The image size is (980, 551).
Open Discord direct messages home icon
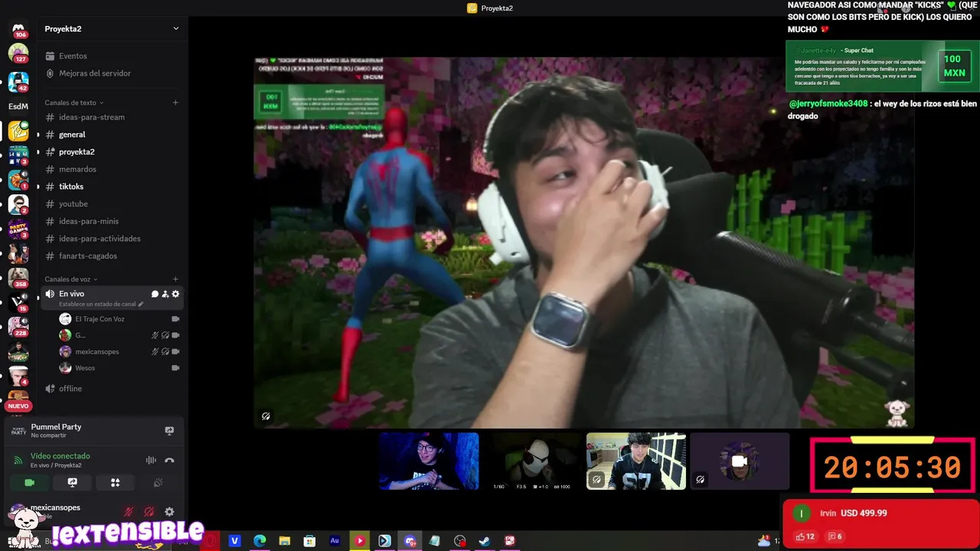(x=18, y=29)
